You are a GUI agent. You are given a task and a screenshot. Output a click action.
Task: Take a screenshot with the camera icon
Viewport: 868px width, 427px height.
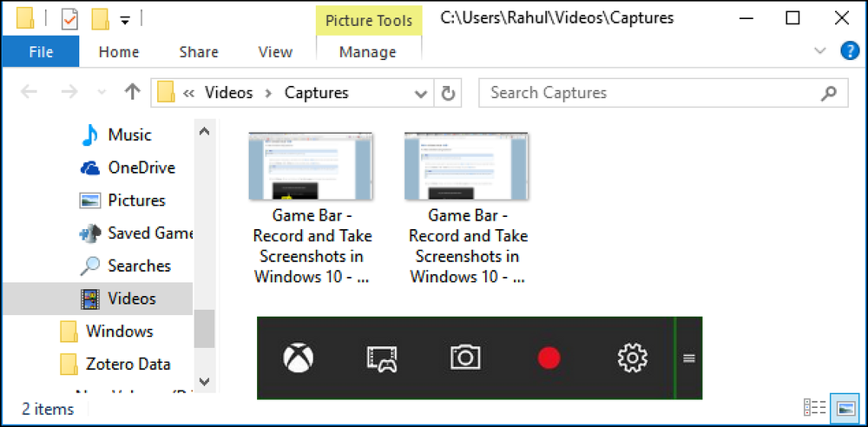coord(465,358)
